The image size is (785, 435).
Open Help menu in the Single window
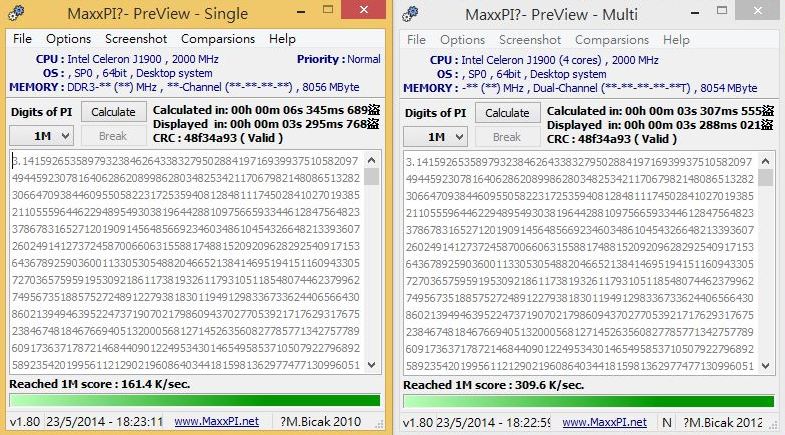(282, 39)
